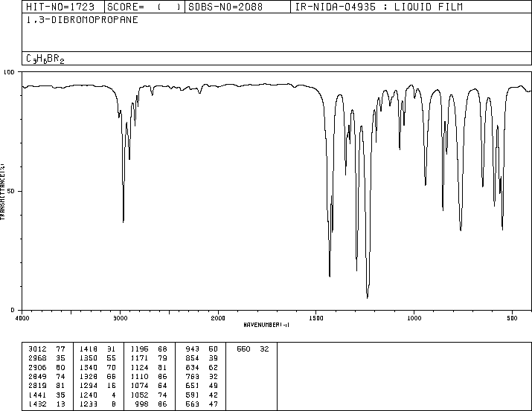
Task: Select the IR-NIDA-04935 : LIQUID FILM label
Action: click(x=379, y=7)
